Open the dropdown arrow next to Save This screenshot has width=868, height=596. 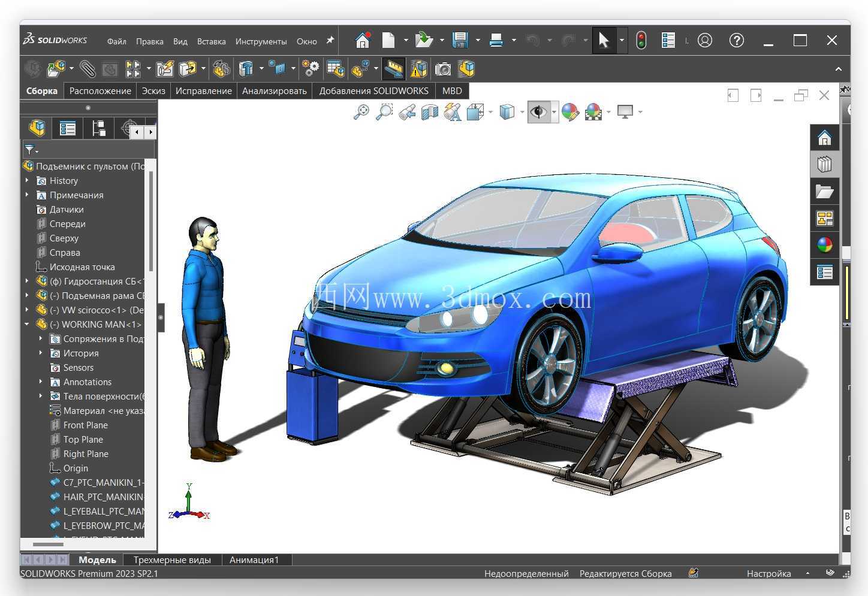pos(478,41)
